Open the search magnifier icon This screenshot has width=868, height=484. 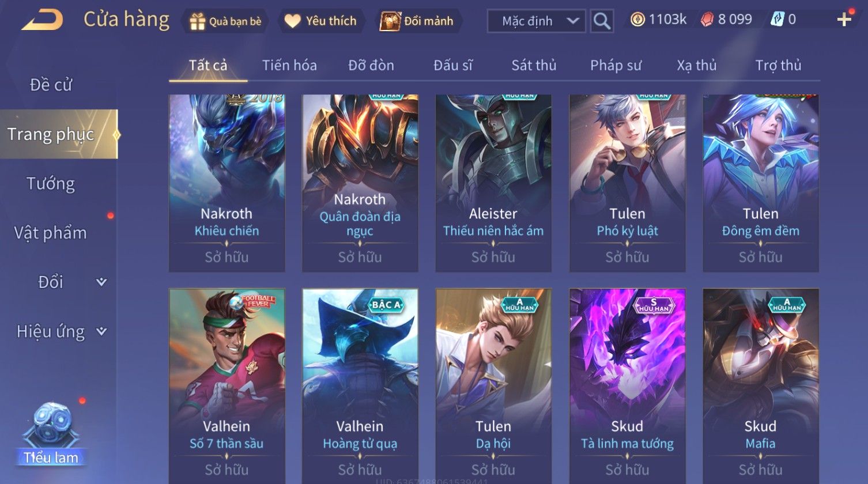pos(602,21)
